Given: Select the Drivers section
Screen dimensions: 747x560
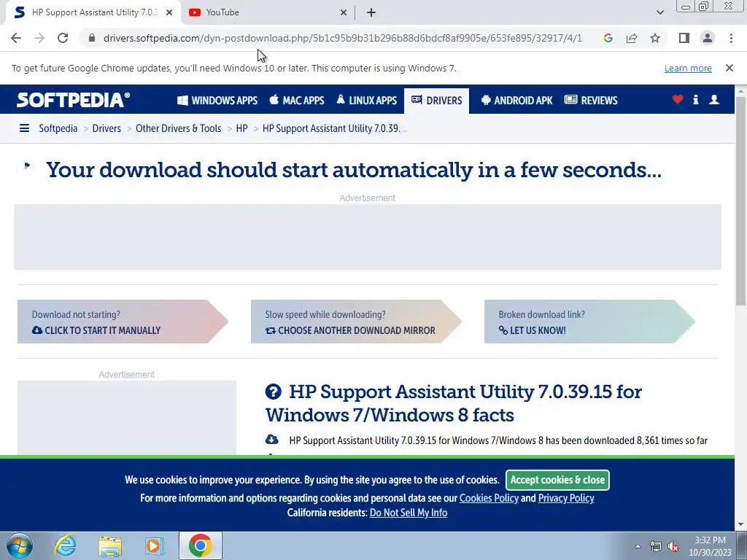Looking at the screenshot, I should pyautogui.click(x=436, y=101).
